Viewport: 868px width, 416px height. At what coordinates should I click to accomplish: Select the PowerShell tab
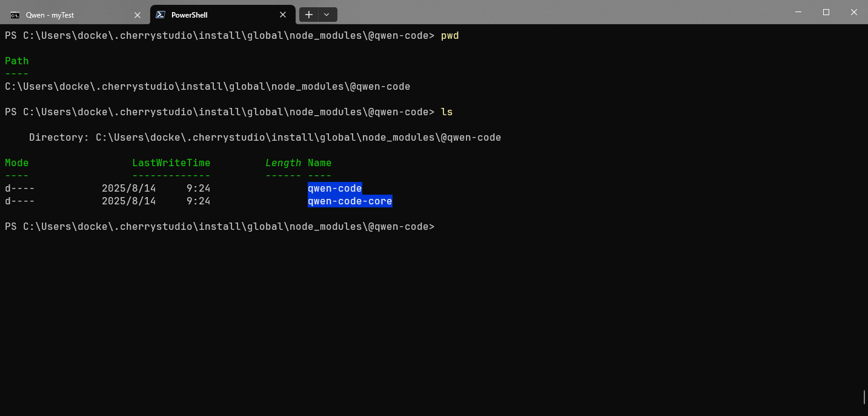[222, 15]
